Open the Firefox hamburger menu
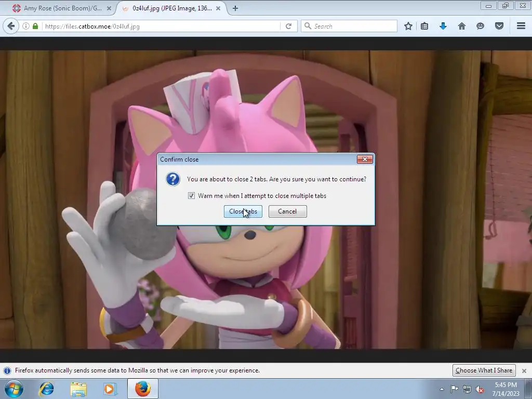The height and width of the screenshot is (399, 532). click(x=521, y=26)
